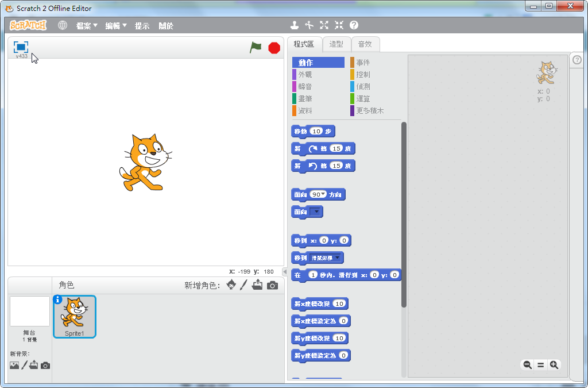
Task: Switch to the 造型 tab
Action: click(336, 44)
